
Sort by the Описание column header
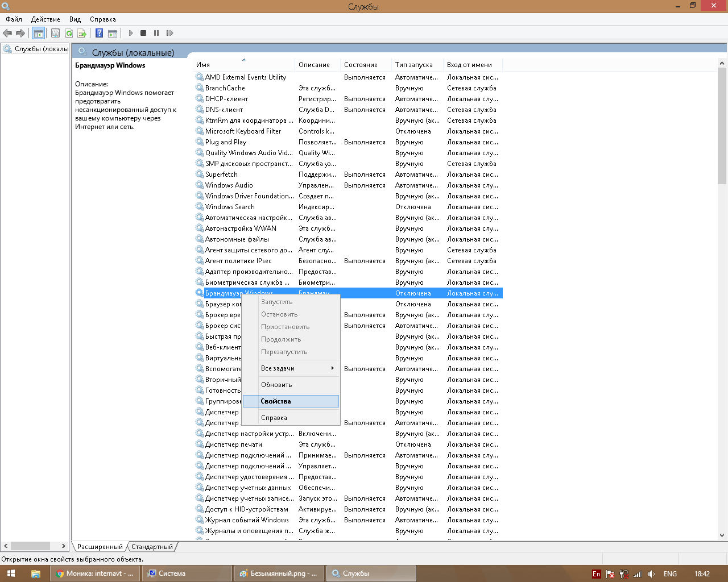coord(318,65)
